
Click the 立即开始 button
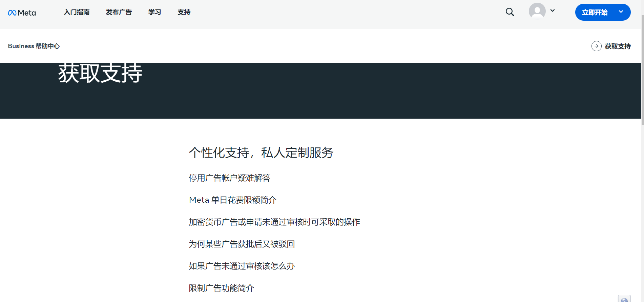595,13
